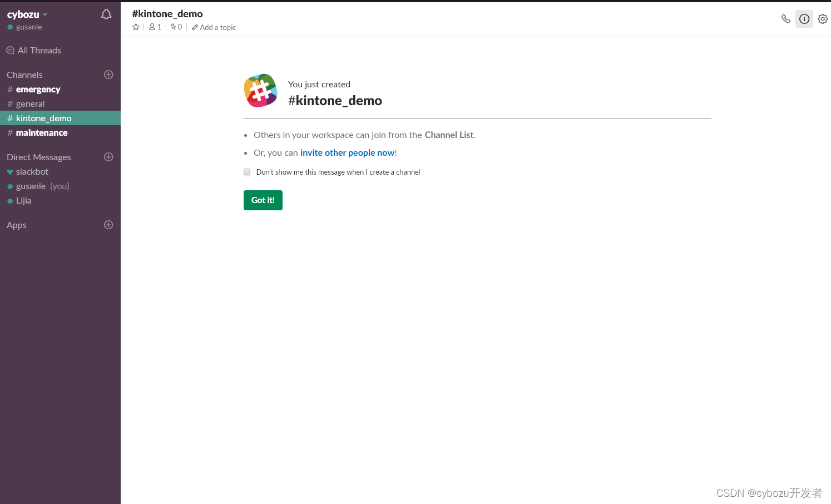Click the Direct Messages heading
The image size is (831, 504).
[39, 157]
